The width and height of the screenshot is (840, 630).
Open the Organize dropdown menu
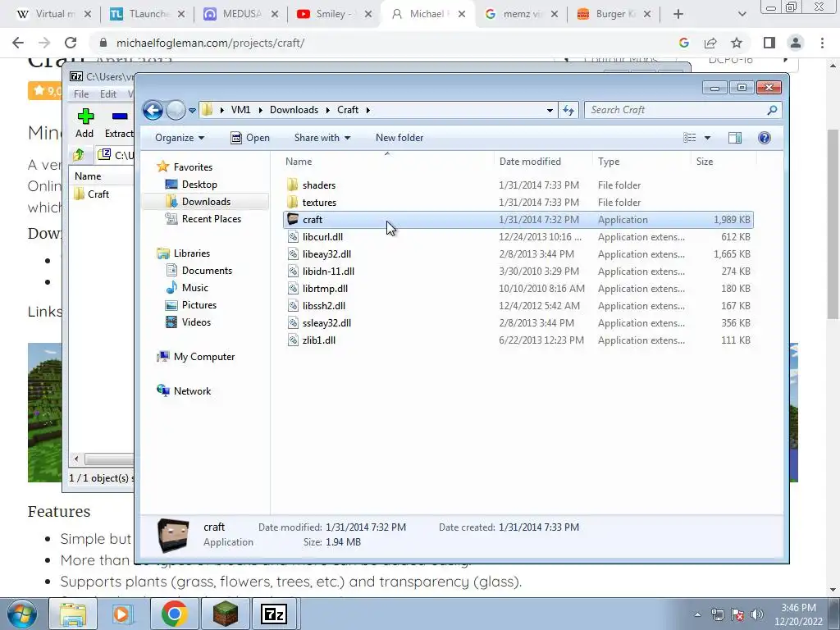[x=180, y=138]
